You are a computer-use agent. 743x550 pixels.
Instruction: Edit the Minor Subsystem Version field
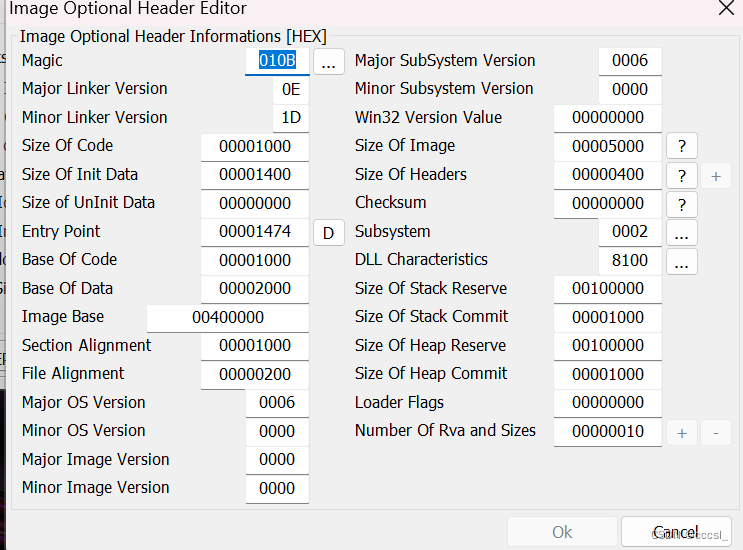tap(630, 90)
